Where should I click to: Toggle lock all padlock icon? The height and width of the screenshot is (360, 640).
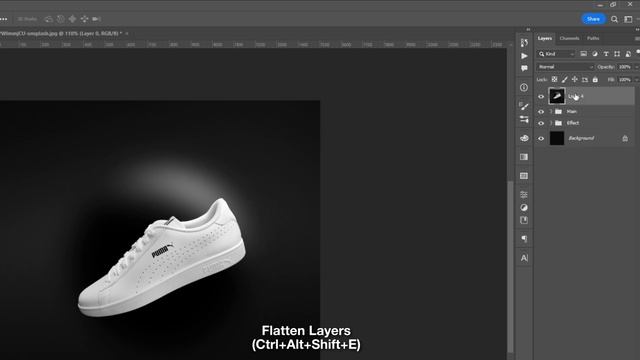pos(595,79)
